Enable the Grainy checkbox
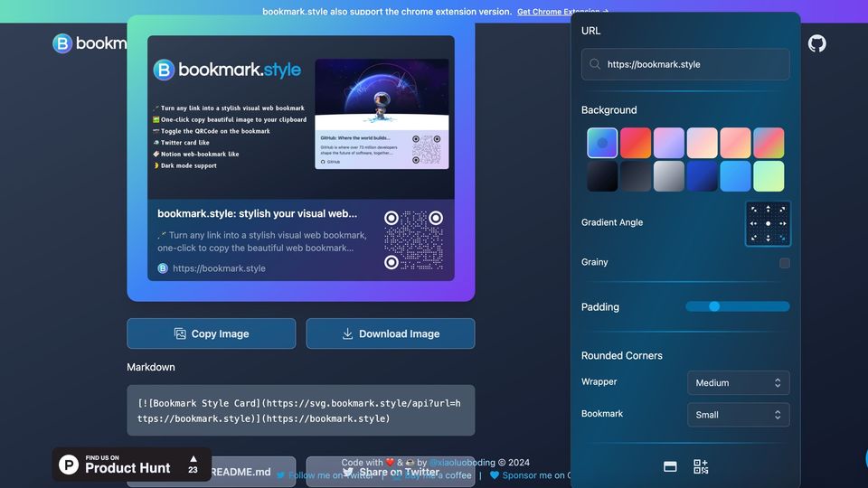 click(785, 263)
